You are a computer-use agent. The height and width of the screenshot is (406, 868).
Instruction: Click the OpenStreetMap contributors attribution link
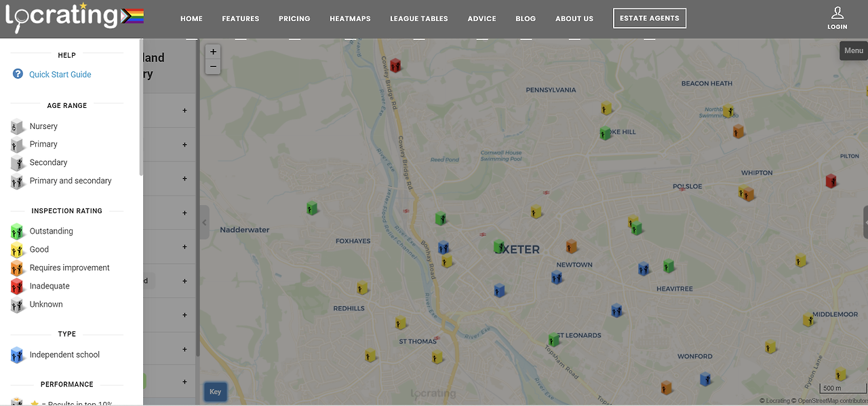tap(832, 401)
